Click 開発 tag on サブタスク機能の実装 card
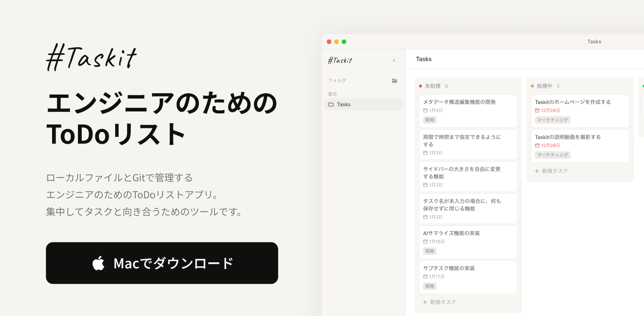Image resolution: width=644 pixels, height=316 pixels. click(x=430, y=286)
